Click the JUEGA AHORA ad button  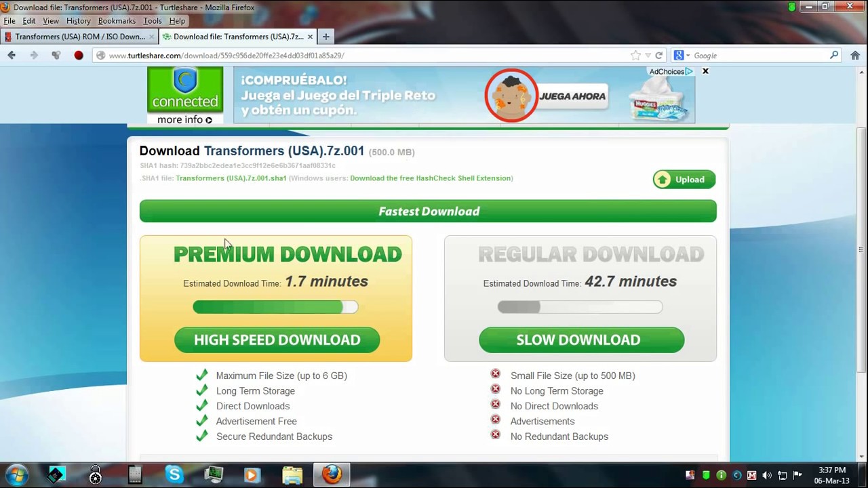pyautogui.click(x=572, y=96)
